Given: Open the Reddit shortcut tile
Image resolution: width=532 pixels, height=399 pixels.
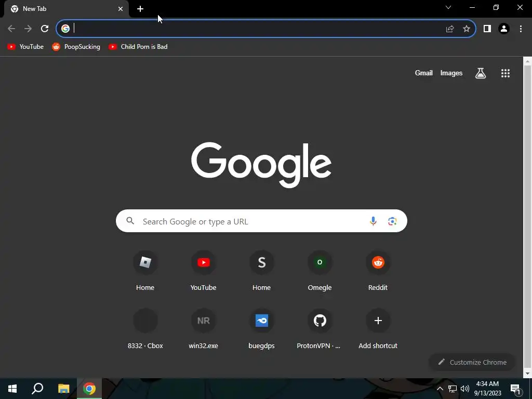Looking at the screenshot, I should (x=378, y=271).
